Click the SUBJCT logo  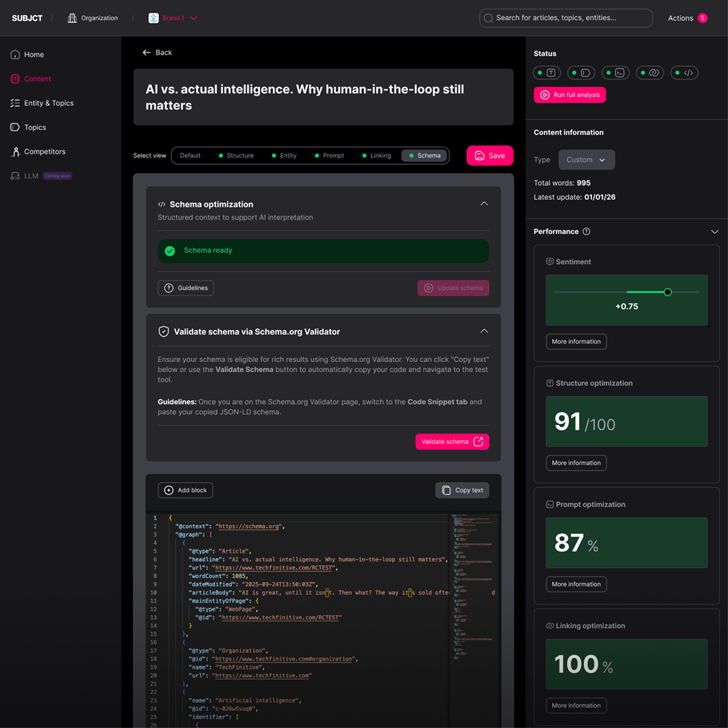tap(27, 18)
